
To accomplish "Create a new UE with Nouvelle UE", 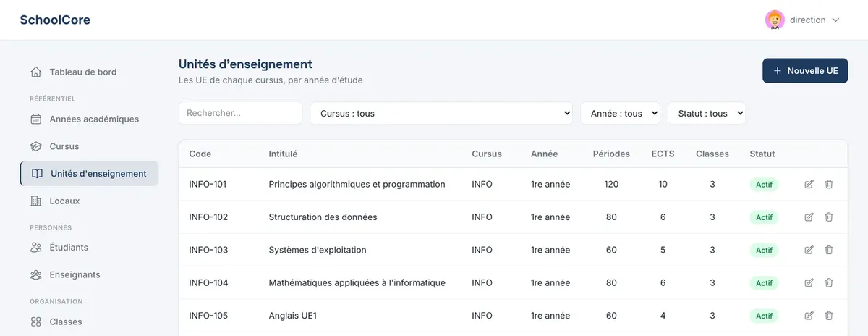I will tap(805, 71).
